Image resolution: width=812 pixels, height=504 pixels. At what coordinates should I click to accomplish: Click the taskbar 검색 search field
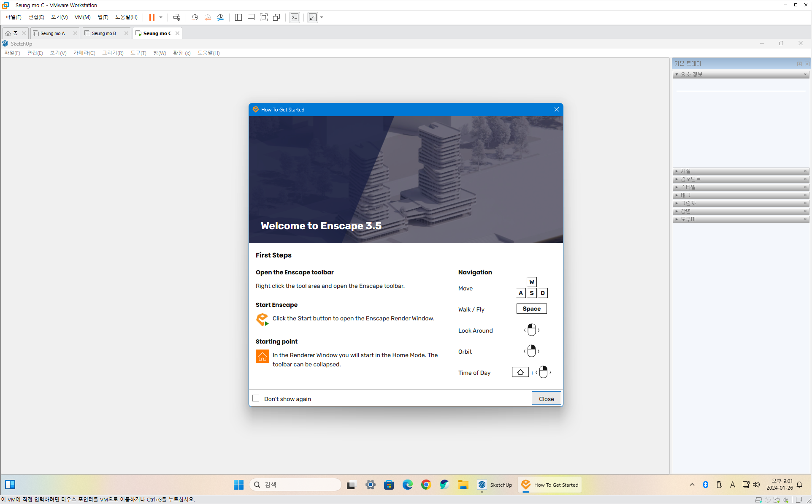[295, 485]
